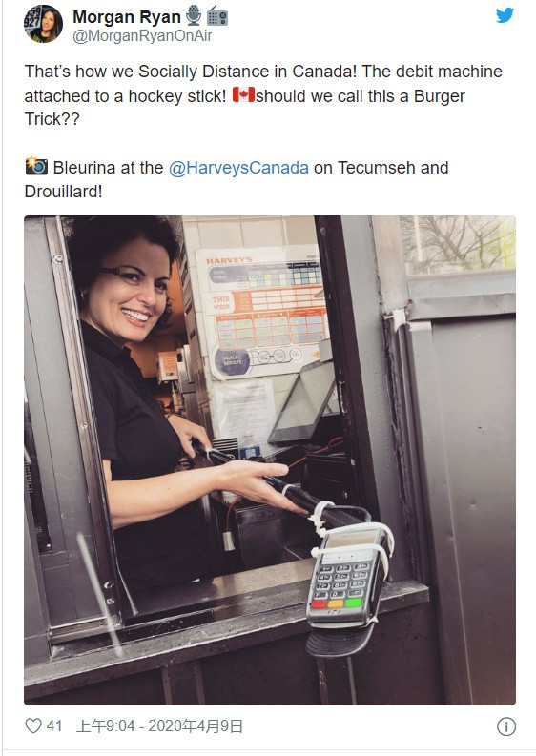536x756 pixels.
Task: Click the Morgan Ryan display name
Action: click(x=127, y=17)
